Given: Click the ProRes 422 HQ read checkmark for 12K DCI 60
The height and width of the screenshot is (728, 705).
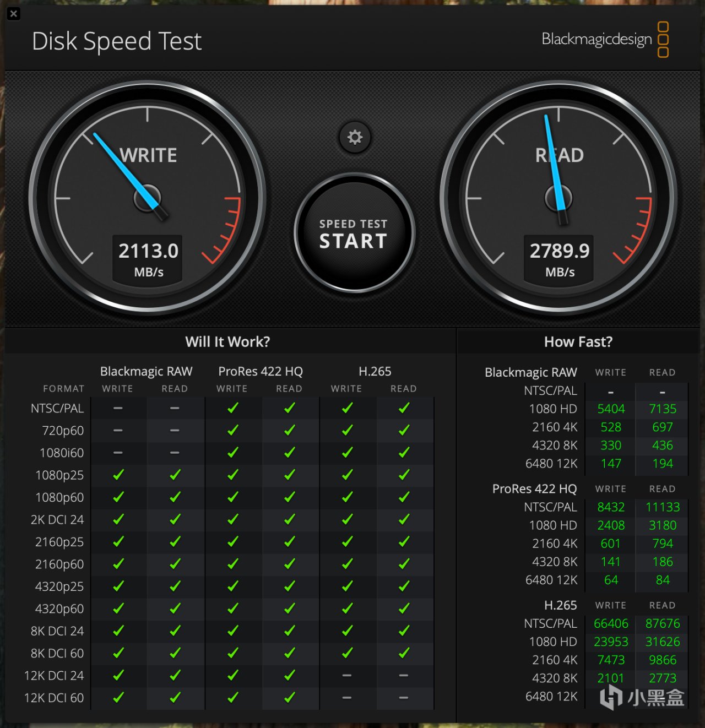Looking at the screenshot, I should point(289,698).
